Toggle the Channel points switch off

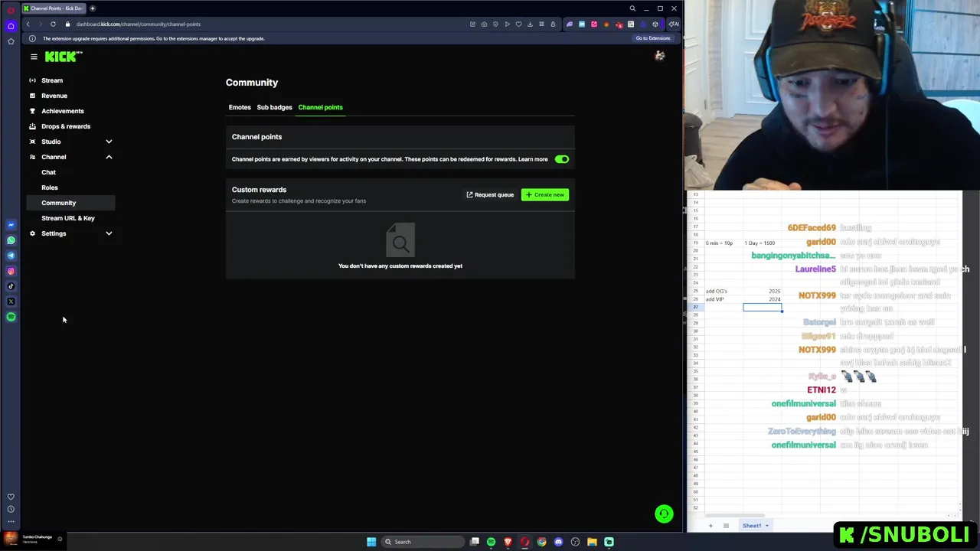[562, 159]
